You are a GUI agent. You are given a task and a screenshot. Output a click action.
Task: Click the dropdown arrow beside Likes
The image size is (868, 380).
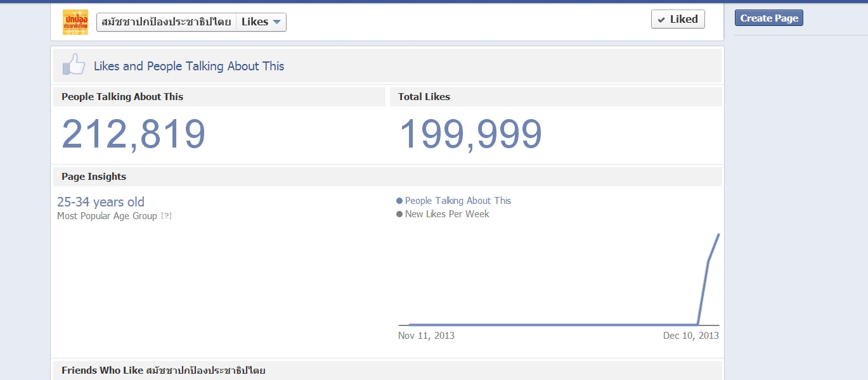click(276, 22)
